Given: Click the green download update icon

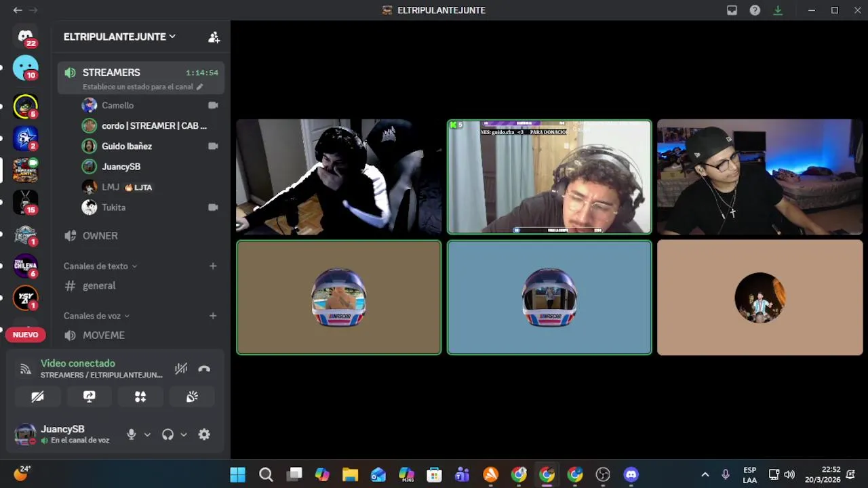Looking at the screenshot, I should tap(778, 10).
